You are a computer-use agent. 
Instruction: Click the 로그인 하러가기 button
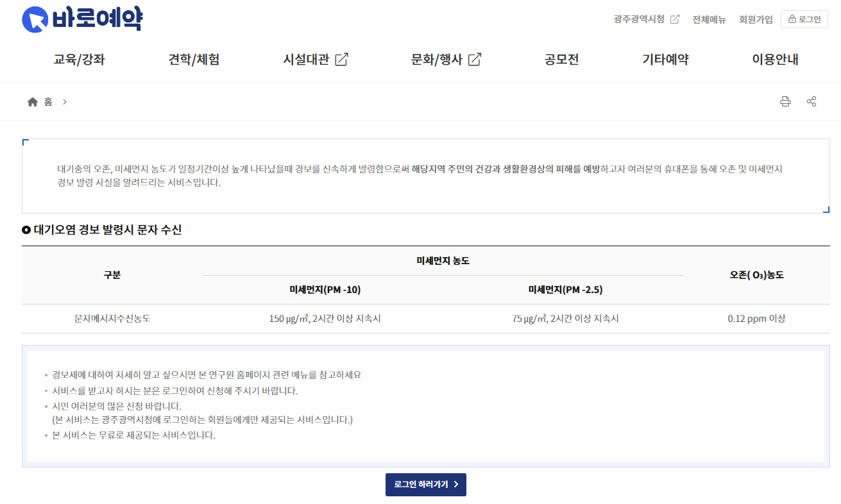[x=425, y=485]
